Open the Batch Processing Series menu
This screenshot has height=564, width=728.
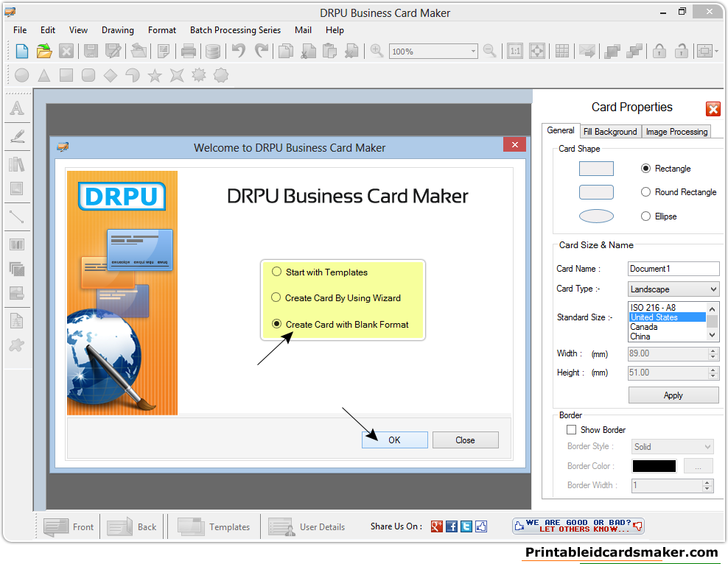click(x=235, y=30)
